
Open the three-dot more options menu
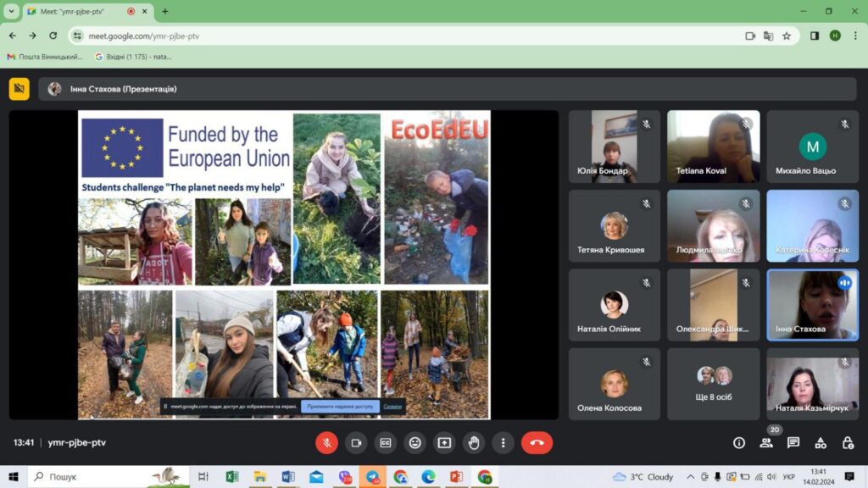click(504, 442)
